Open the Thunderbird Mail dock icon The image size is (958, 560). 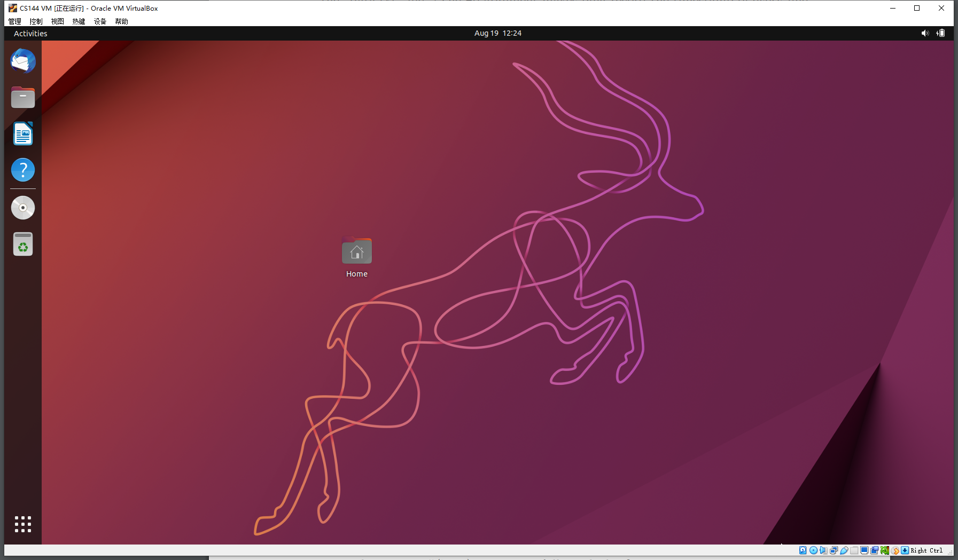point(23,61)
